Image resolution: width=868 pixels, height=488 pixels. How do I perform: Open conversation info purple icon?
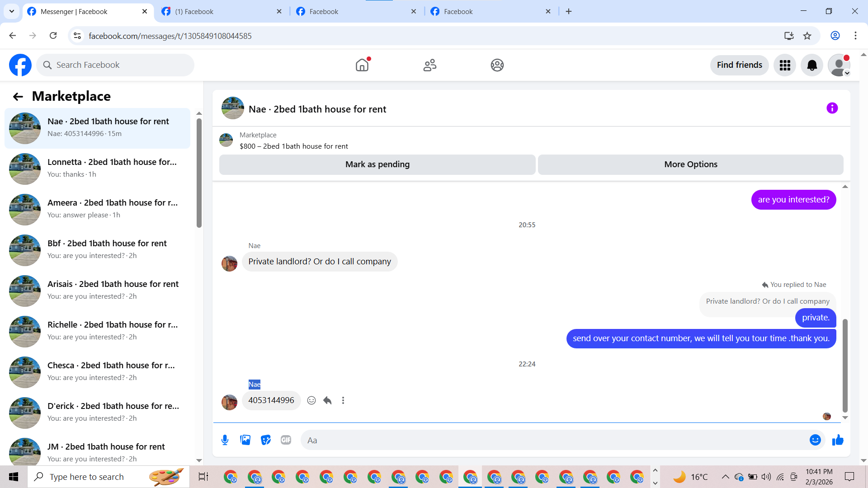point(832,108)
